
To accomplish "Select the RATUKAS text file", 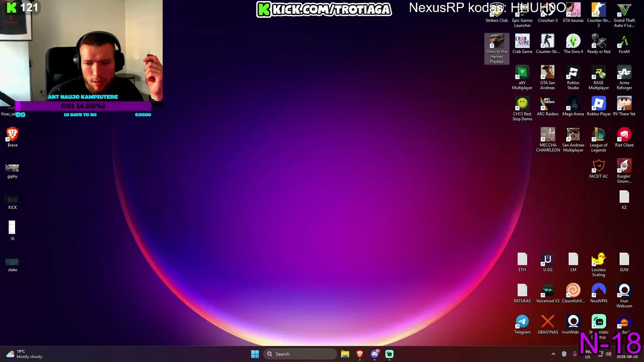I will [522, 294].
